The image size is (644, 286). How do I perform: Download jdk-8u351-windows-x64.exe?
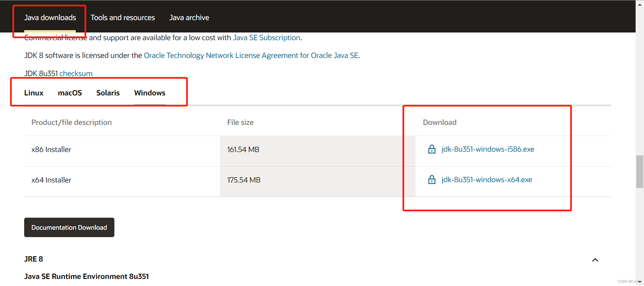[487, 180]
